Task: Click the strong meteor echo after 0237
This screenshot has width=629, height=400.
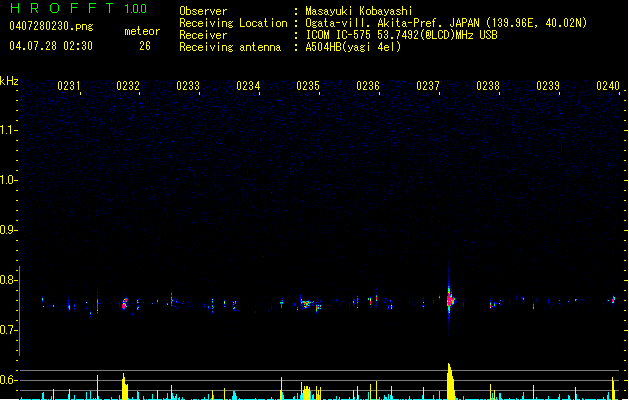Action: point(450,300)
